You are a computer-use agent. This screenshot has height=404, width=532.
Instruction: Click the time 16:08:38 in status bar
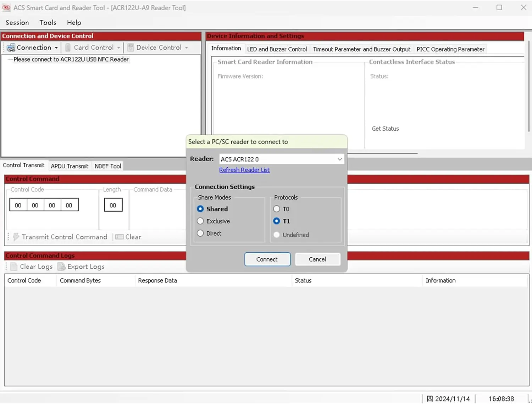501,399
